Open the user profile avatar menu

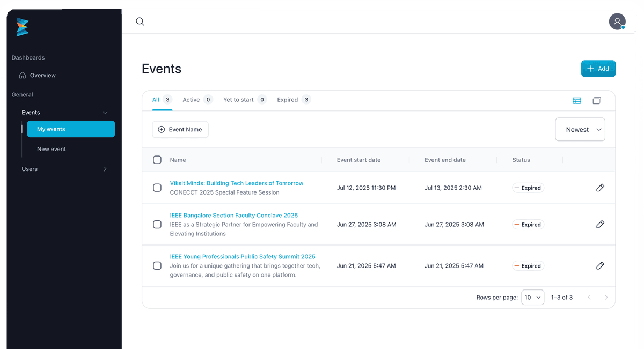(617, 21)
